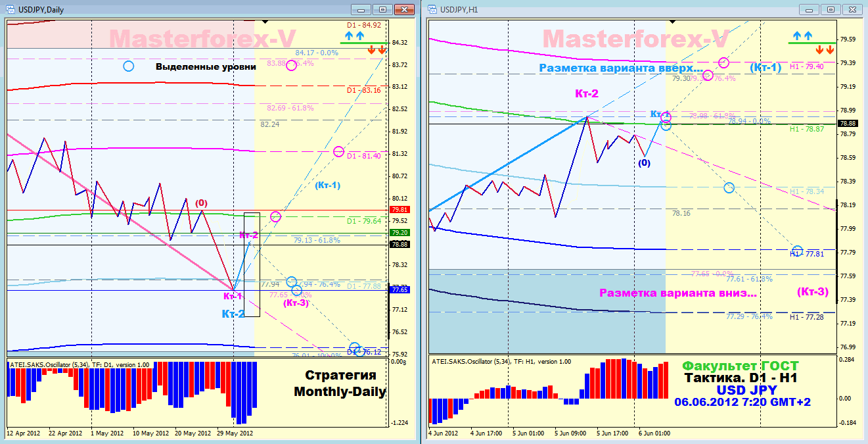Click the "D1 - 83.16" level label
The height and width of the screenshot is (444, 868).
(363, 90)
